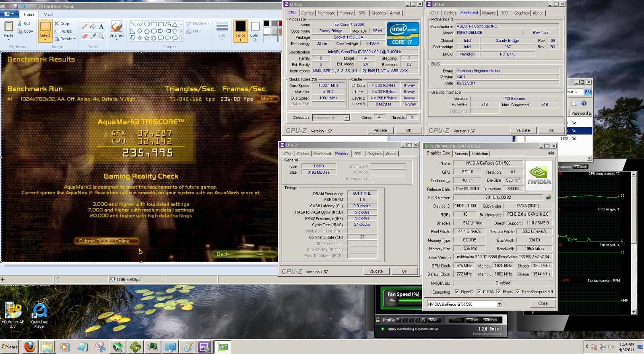This screenshot has width=644, height=354.
Task: Click the volume speaker tray icon
Action: pos(611,347)
